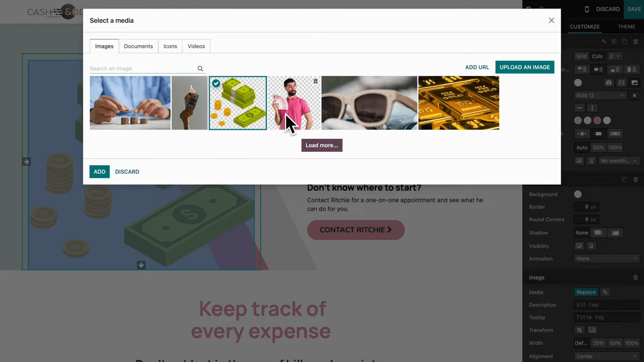The height and width of the screenshot is (362, 644).
Task: Switch to the Videos tab
Action: [196, 46]
